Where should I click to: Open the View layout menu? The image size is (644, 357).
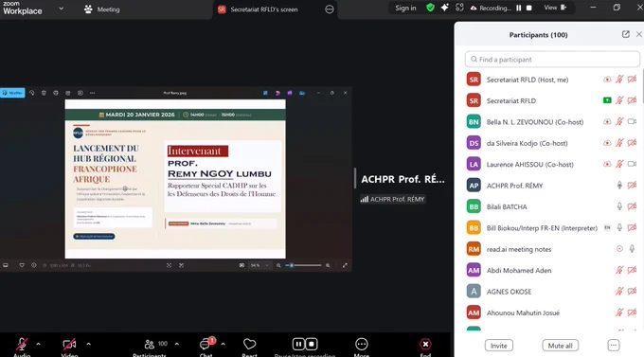(555, 8)
